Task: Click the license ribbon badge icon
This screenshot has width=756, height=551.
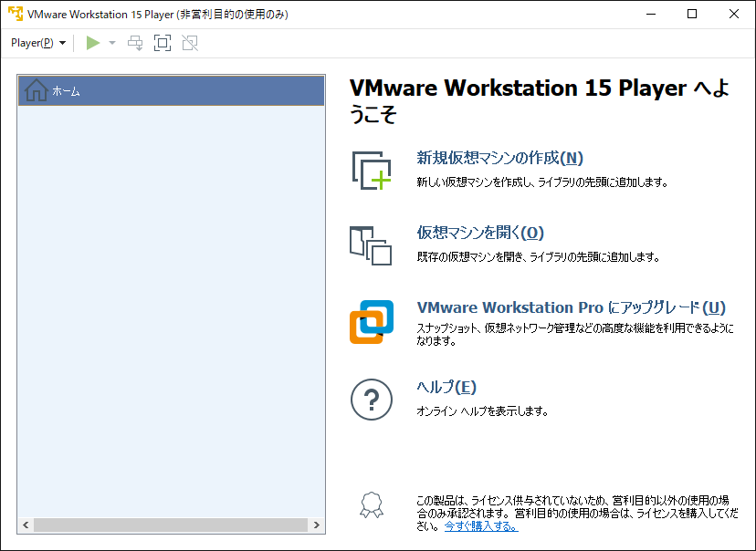Action: click(371, 505)
